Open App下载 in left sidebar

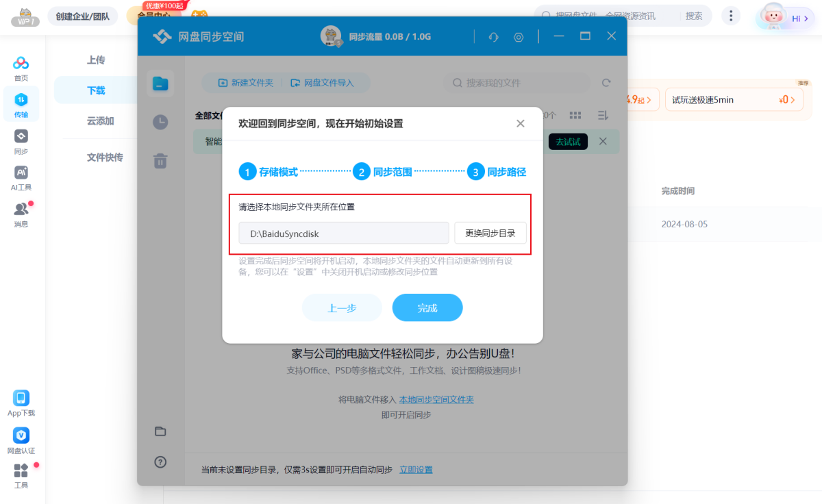click(21, 403)
